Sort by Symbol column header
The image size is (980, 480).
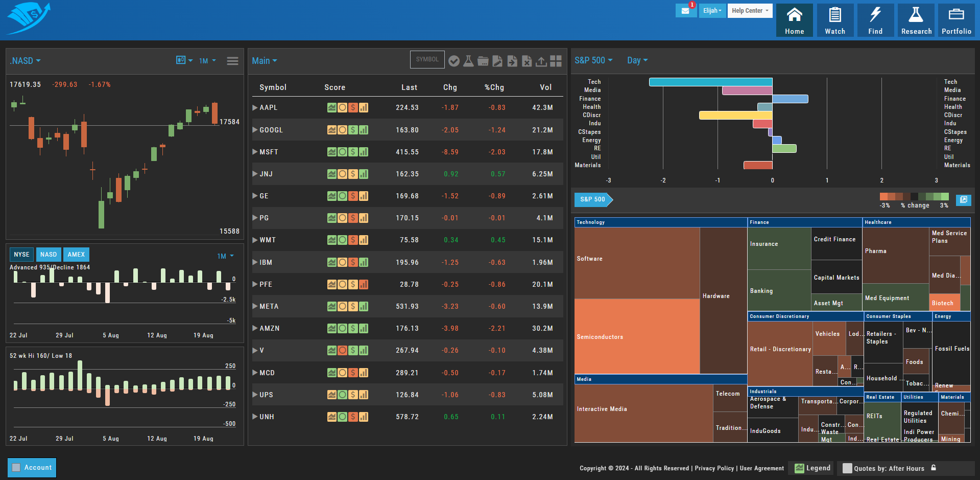(273, 87)
